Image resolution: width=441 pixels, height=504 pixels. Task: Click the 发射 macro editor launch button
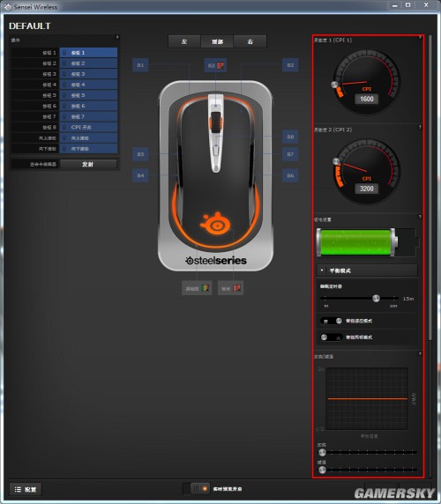(x=88, y=164)
